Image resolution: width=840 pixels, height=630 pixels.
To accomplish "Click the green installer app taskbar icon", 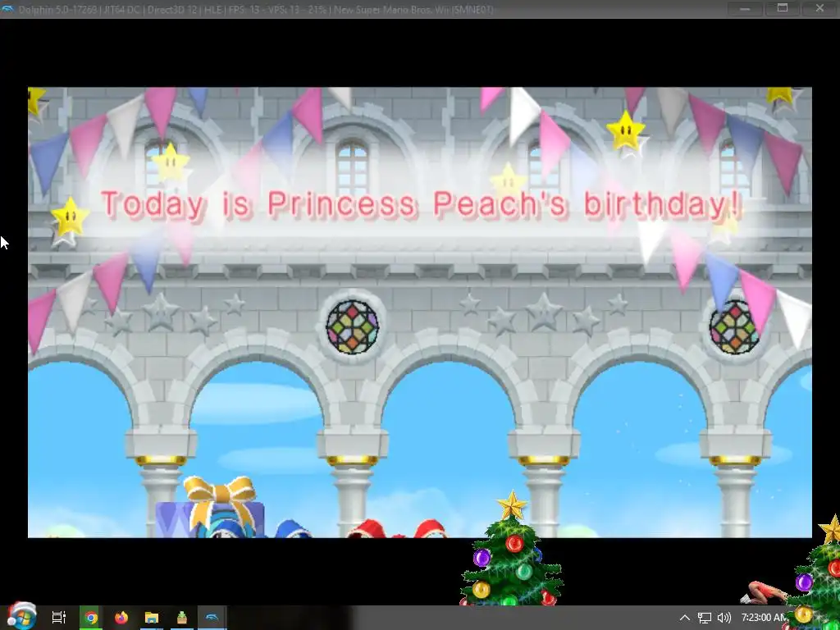I will click(x=182, y=618).
